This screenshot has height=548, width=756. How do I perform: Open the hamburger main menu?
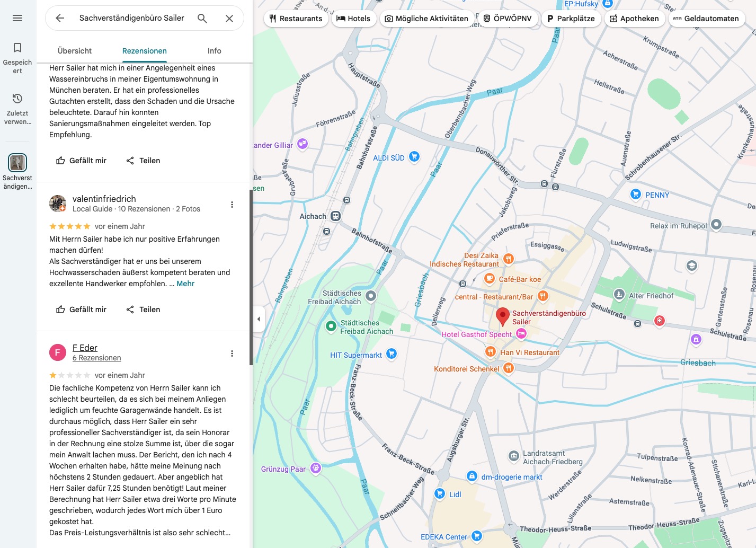click(x=17, y=18)
